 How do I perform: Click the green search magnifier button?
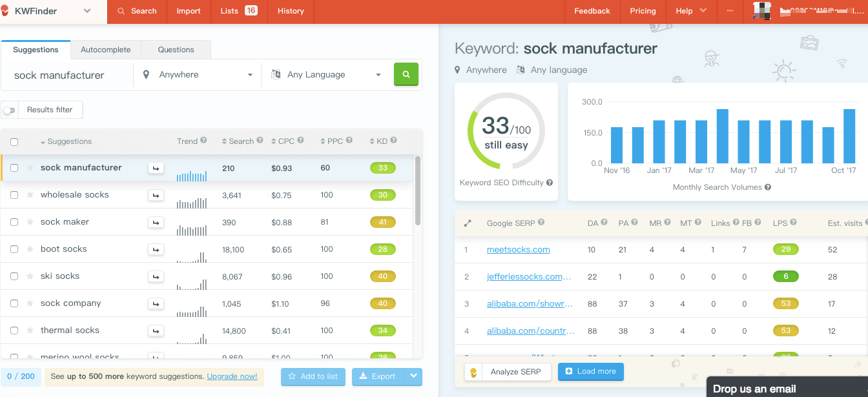click(406, 74)
